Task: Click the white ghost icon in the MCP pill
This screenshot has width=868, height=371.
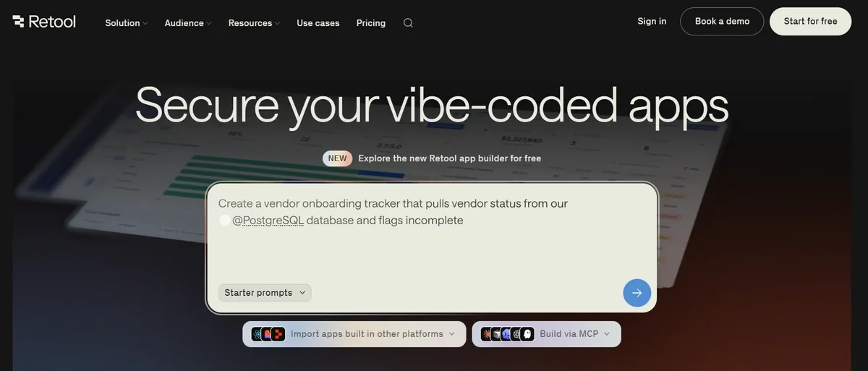Action: [527, 334]
